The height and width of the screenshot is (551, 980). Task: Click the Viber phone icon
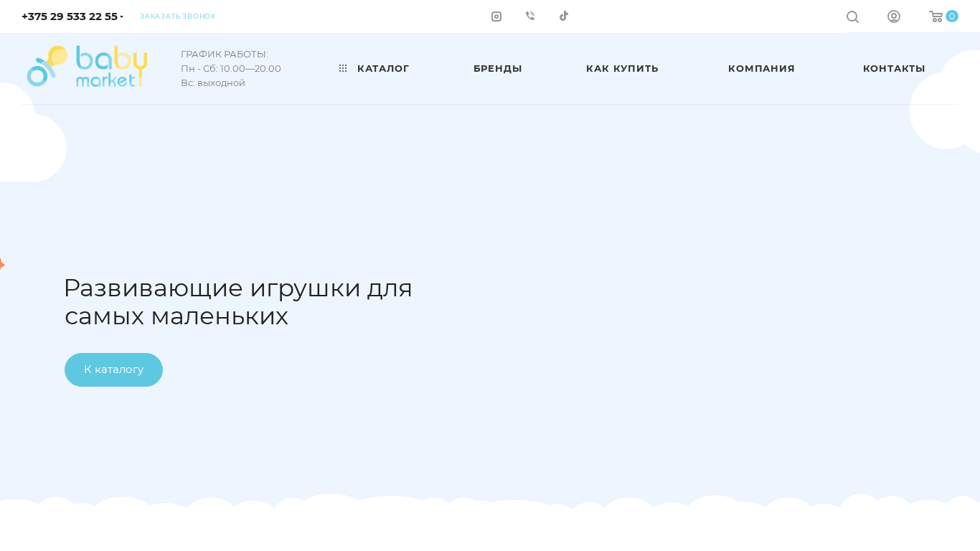pos(530,16)
